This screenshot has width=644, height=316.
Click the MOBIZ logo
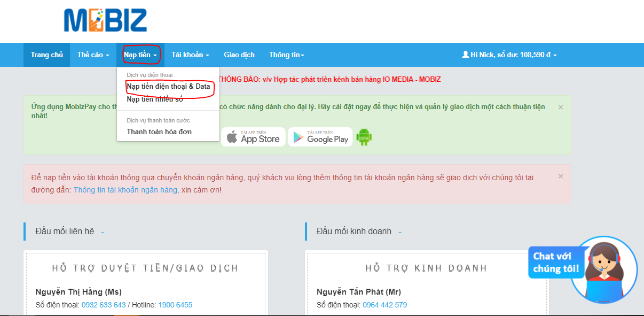pyautogui.click(x=105, y=21)
